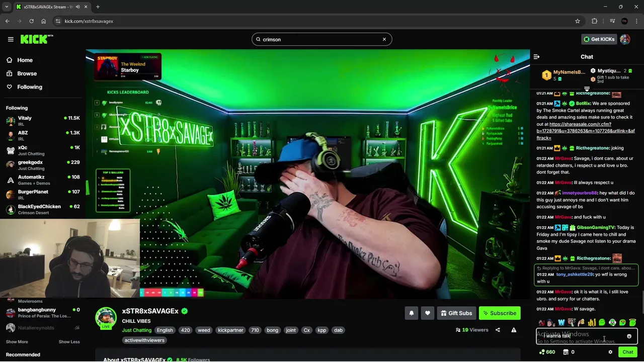Open a new browser tab
644x362 pixels.
98,7
